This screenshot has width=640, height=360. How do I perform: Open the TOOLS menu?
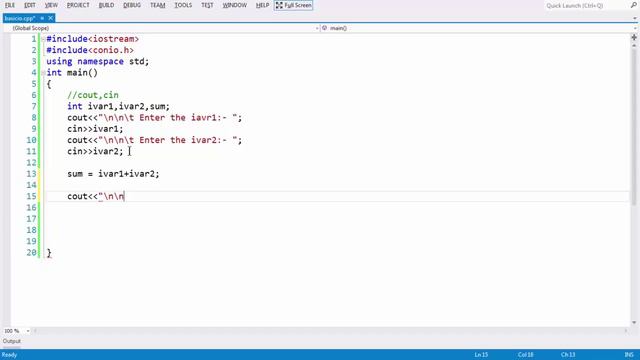click(x=183, y=5)
